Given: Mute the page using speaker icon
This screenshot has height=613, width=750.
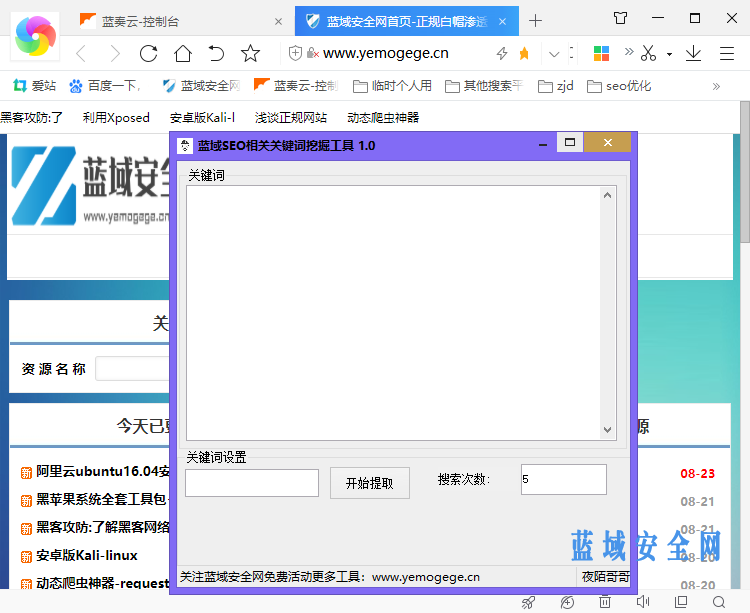Looking at the screenshot, I should (x=642, y=602).
